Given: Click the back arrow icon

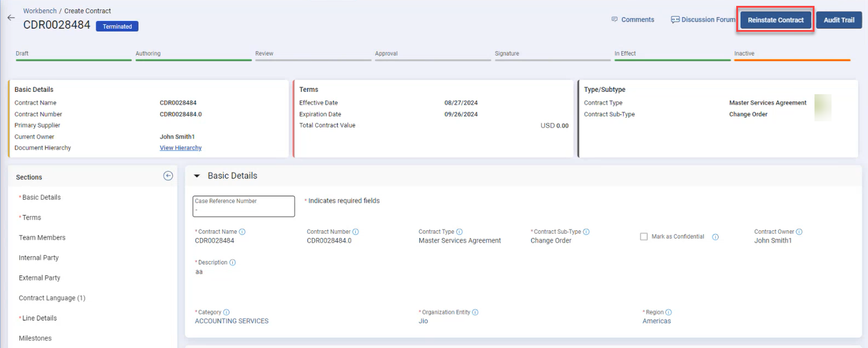Looking at the screenshot, I should click(11, 18).
